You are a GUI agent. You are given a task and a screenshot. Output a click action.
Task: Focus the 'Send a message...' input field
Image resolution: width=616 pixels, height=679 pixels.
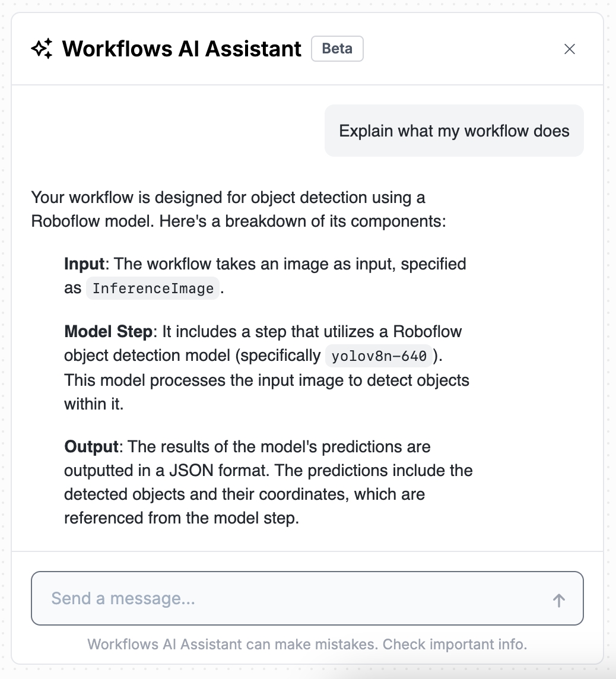297,598
